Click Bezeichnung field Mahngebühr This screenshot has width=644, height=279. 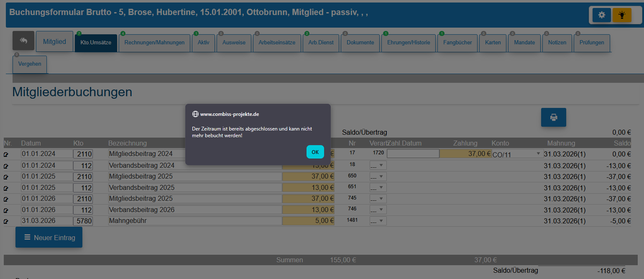pos(195,220)
